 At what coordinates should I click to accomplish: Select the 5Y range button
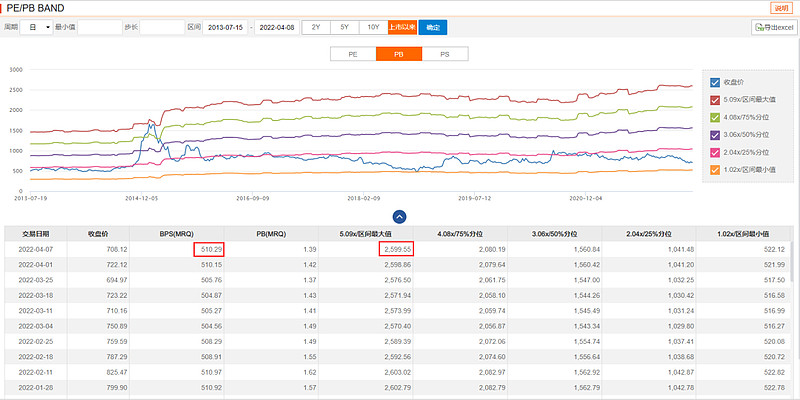tap(344, 27)
